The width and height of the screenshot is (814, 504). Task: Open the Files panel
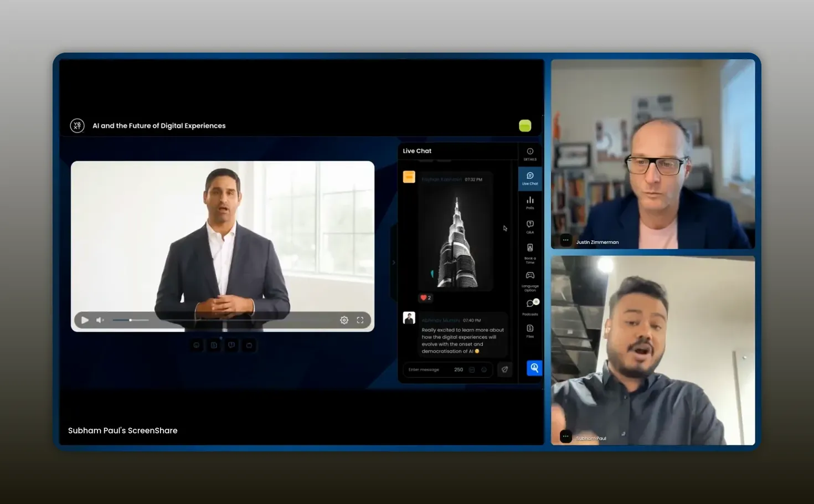[530, 328]
